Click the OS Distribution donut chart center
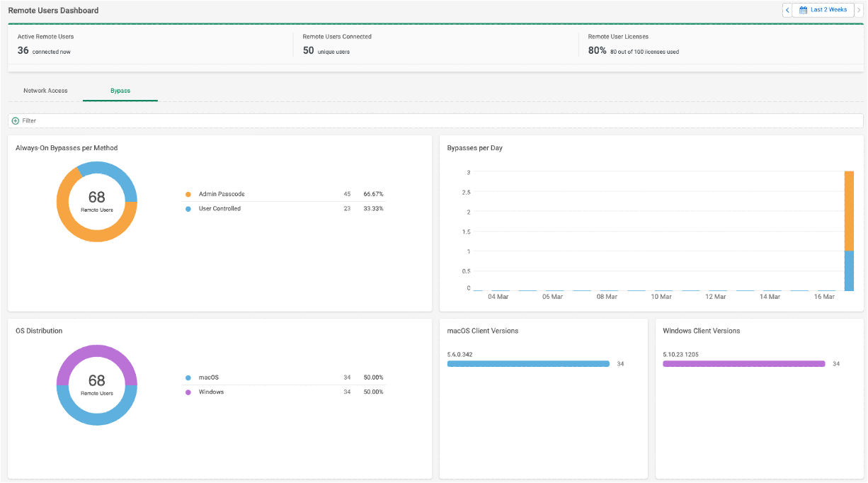Screen dimensions: 868x483 96,385
